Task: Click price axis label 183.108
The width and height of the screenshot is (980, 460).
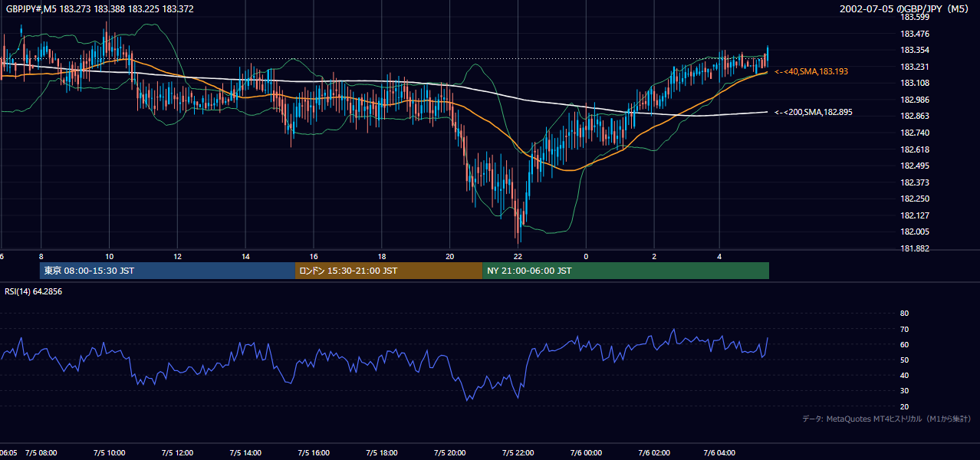Action: 915,83
